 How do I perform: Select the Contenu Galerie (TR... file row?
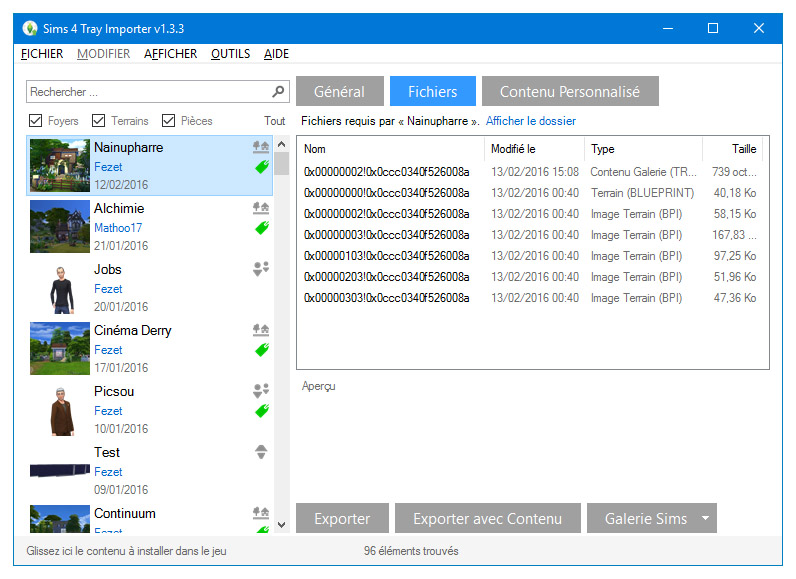[530, 172]
